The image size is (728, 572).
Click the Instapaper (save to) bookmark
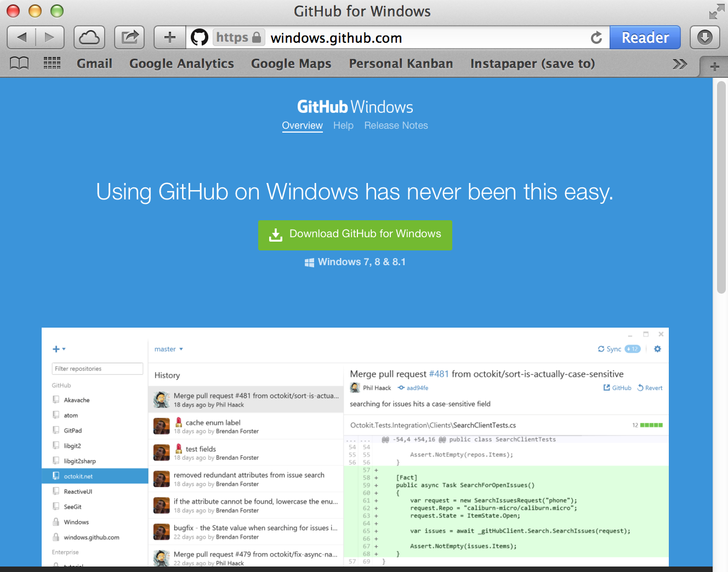[532, 64]
